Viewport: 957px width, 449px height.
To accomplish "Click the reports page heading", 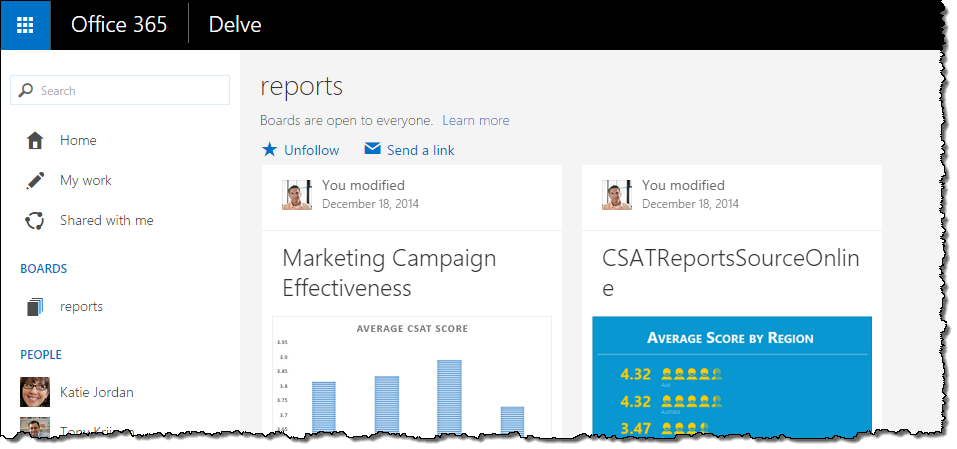I will (302, 87).
